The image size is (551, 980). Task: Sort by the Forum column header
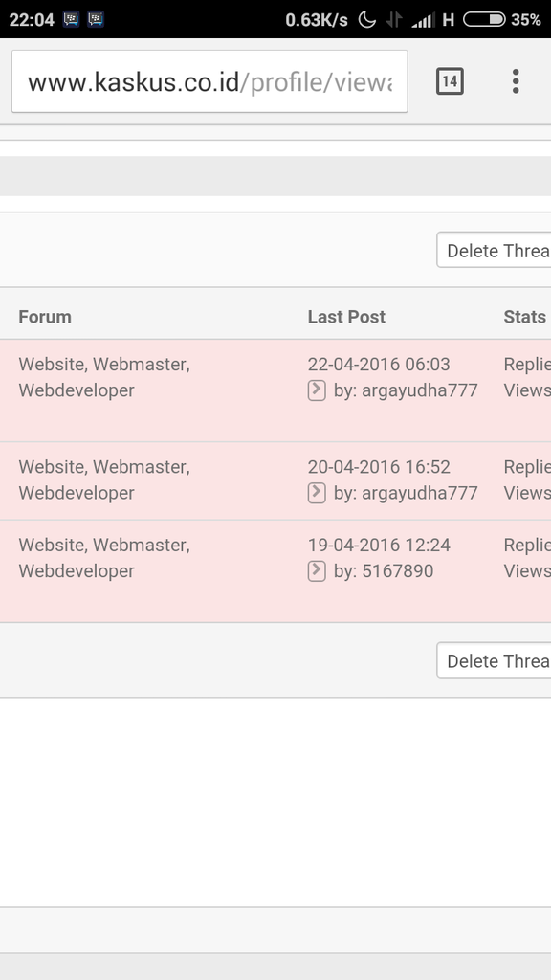tap(45, 317)
